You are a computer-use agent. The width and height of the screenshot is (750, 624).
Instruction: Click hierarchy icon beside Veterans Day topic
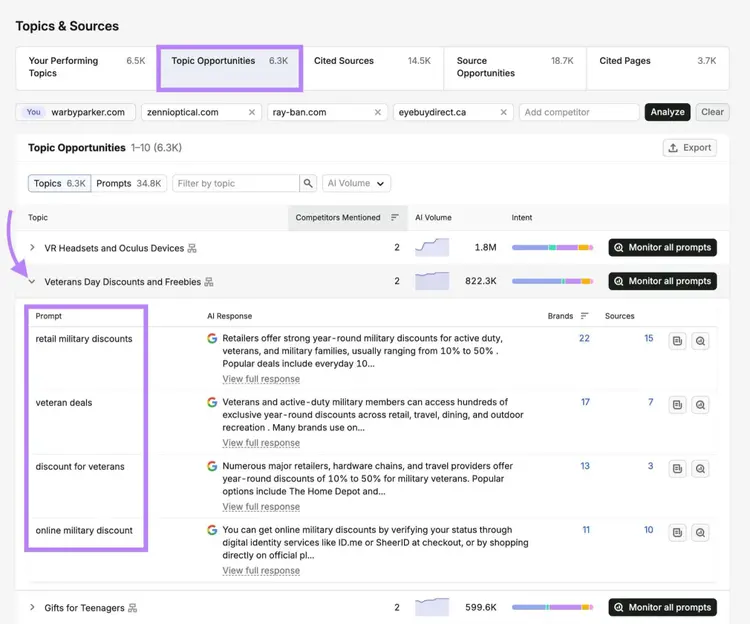pyautogui.click(x=209, y=282)
